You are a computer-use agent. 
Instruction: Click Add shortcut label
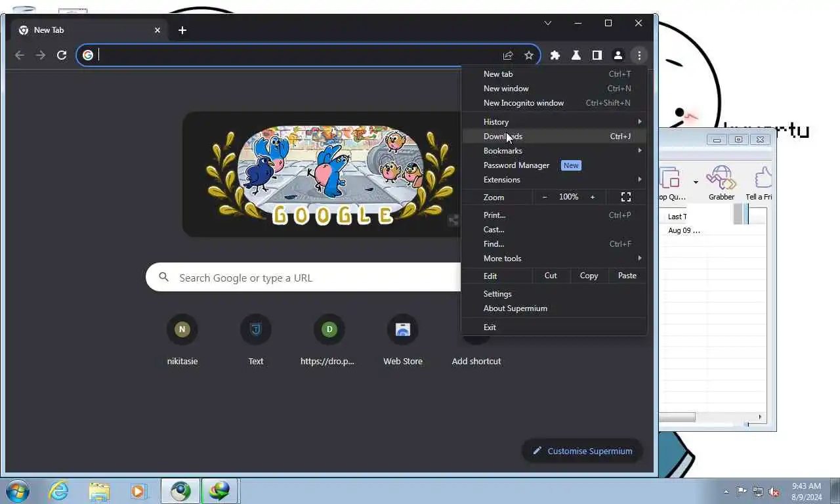click(x=476, y=362)
